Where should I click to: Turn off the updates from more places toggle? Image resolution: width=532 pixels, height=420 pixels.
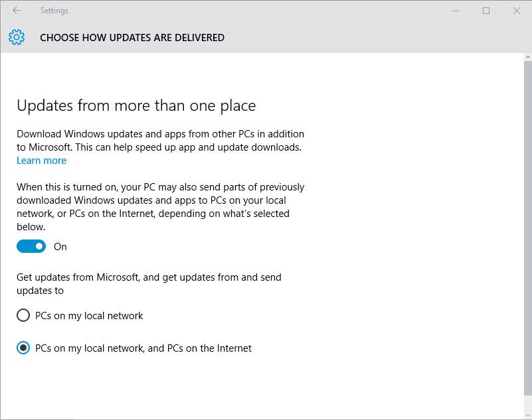pos(31,246)
